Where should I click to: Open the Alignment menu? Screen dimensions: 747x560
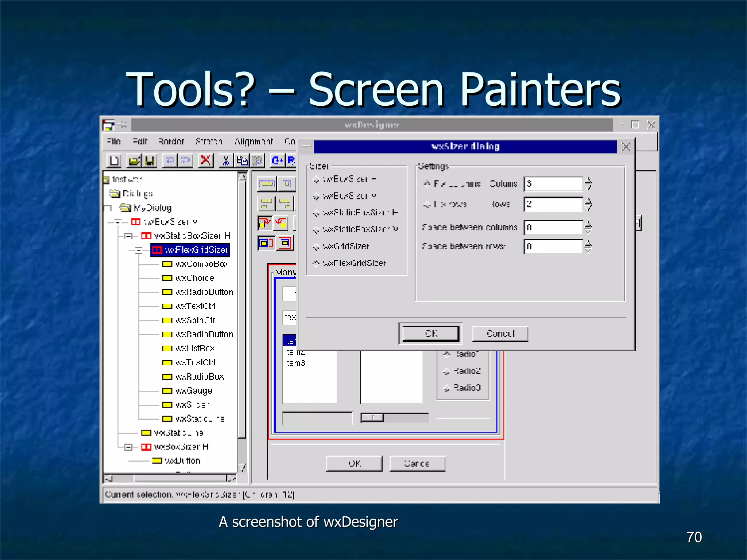point(254,141)
